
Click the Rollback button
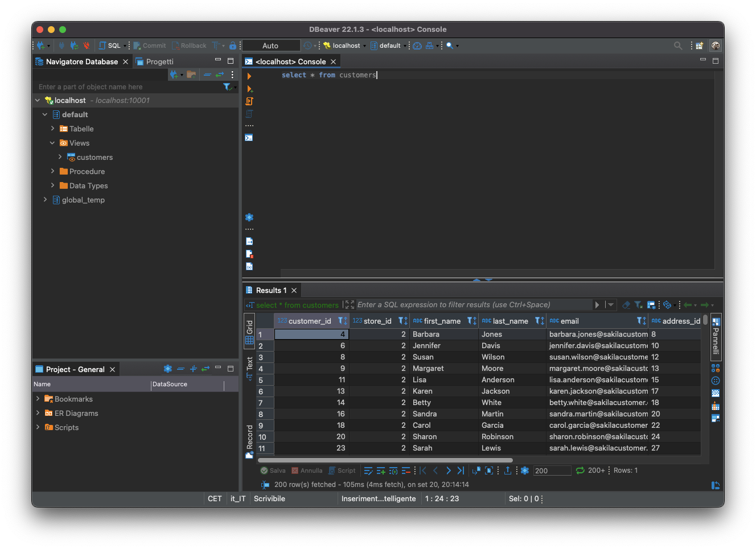(190, 46)
